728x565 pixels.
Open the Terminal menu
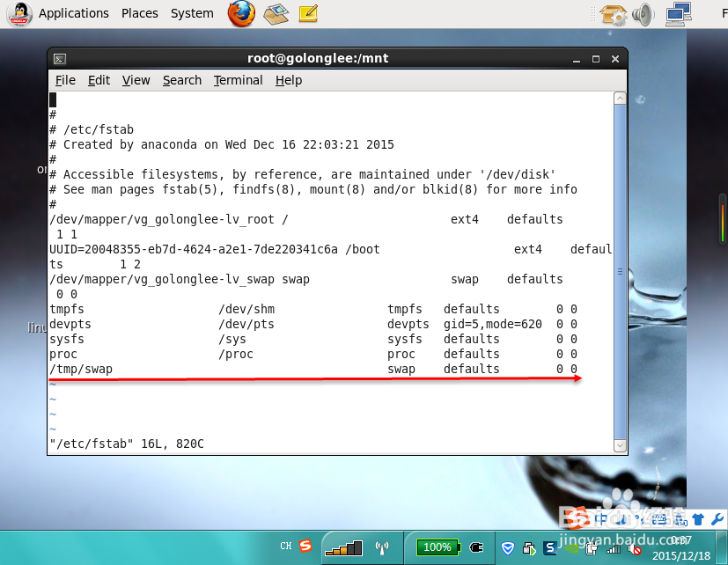(238, 80)
